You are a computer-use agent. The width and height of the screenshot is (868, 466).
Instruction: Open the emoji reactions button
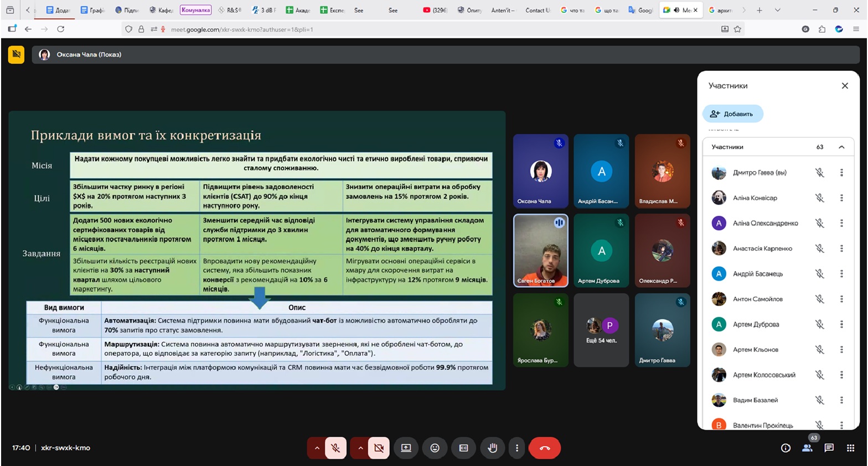click(x=435, y=448)
